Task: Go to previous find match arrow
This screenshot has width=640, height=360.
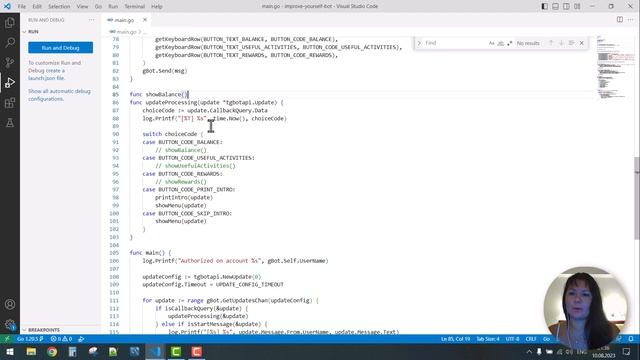Action: pyautogui.click(x=551, y=43)
